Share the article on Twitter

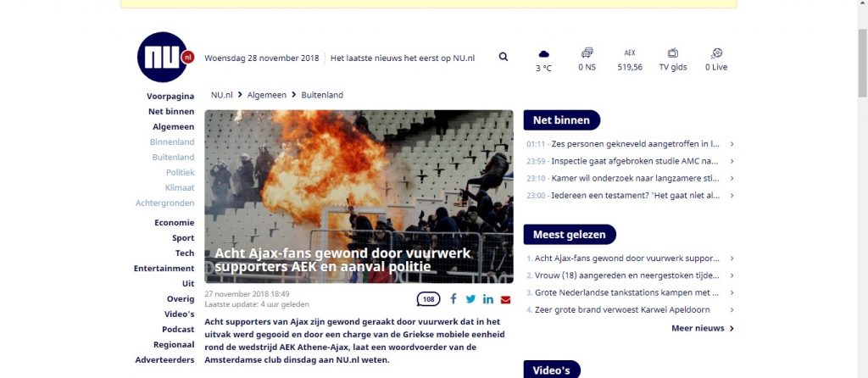coord(470,299)
